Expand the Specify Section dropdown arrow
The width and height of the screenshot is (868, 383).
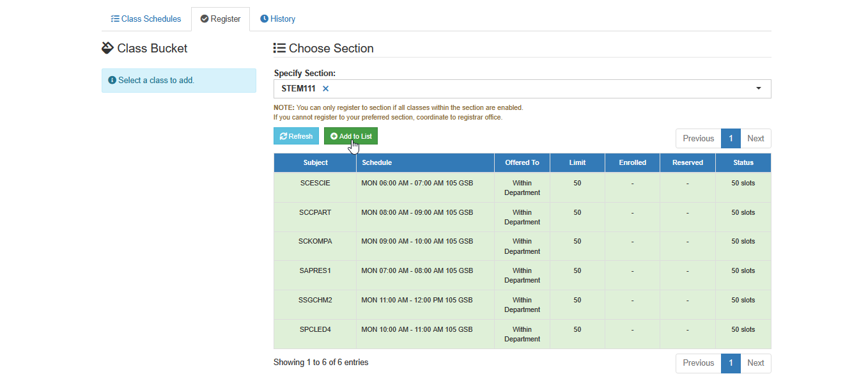point(759,89)
